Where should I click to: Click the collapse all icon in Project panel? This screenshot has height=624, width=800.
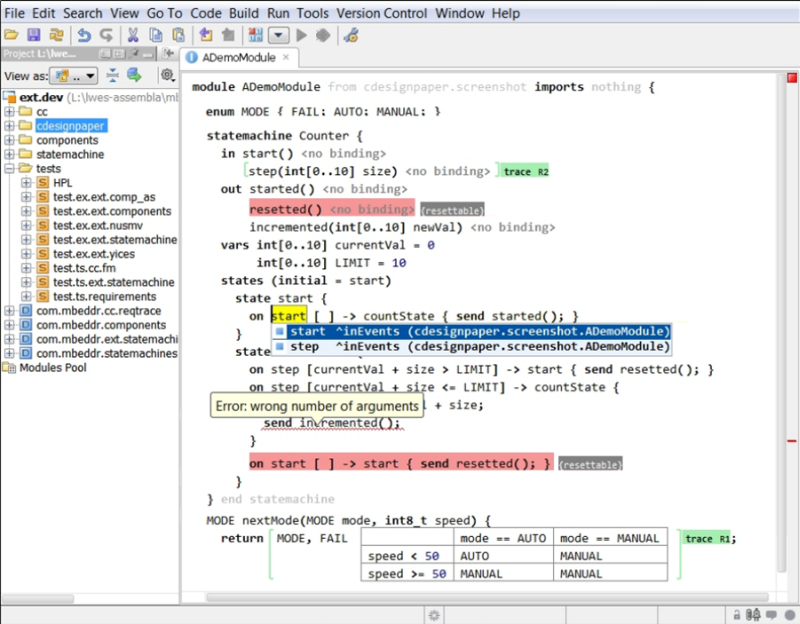[x=113, y=76]
